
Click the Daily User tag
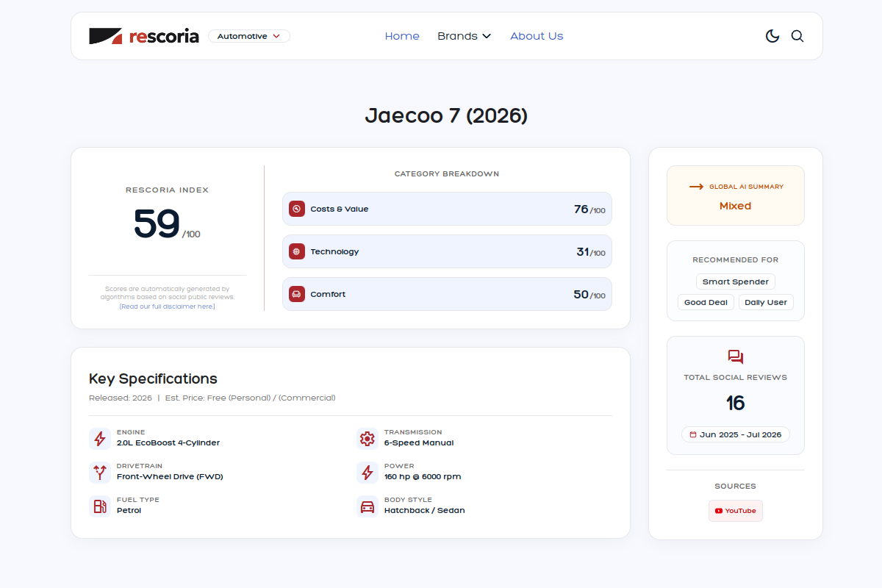766,302
